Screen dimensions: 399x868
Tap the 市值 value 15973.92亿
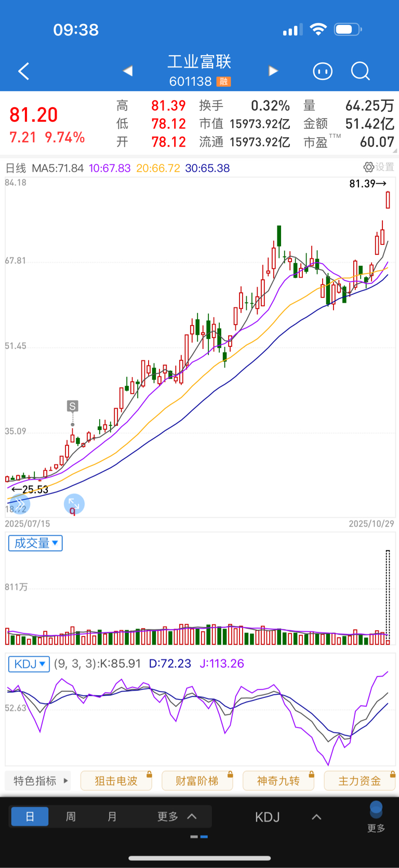coord(260,124)
